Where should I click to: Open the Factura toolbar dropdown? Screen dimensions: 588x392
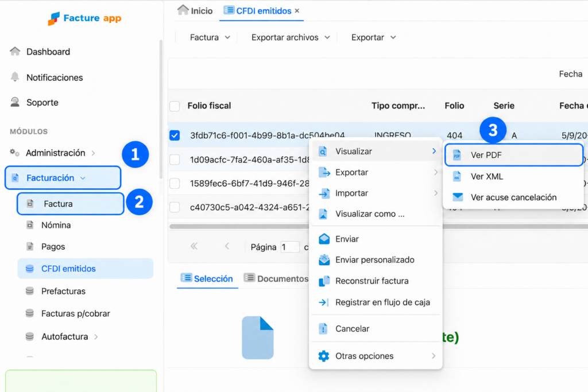pyautogui.click(x=210, y=37)
